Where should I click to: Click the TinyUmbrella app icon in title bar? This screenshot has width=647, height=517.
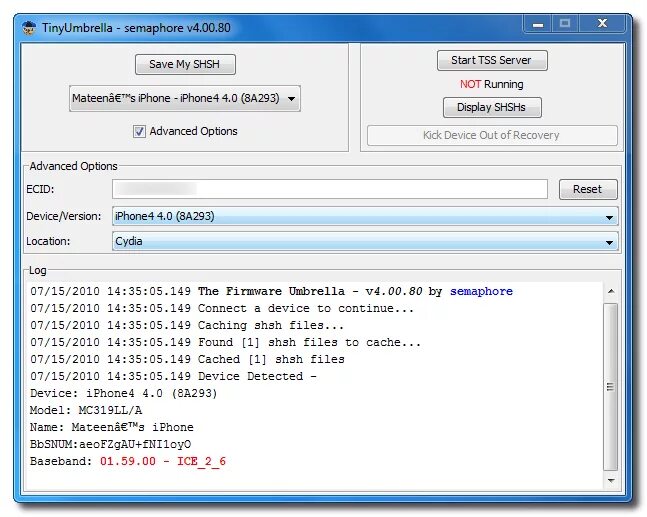pyautogui.click(x=29, y=28)
